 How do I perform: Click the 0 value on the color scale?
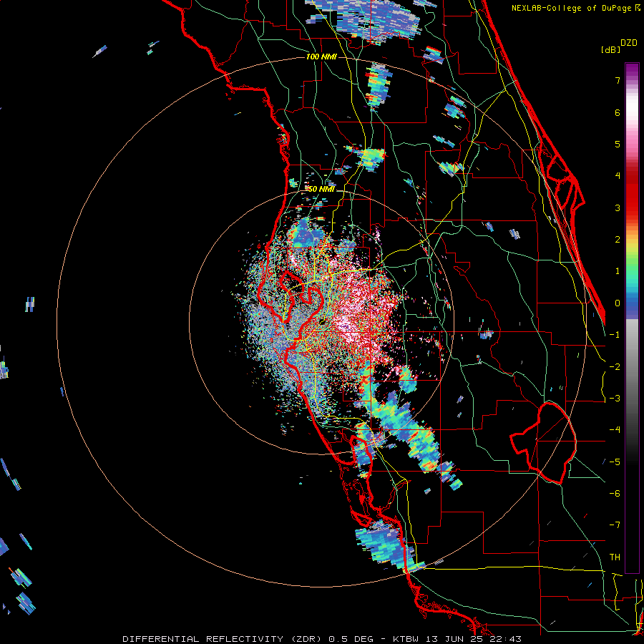618,303
